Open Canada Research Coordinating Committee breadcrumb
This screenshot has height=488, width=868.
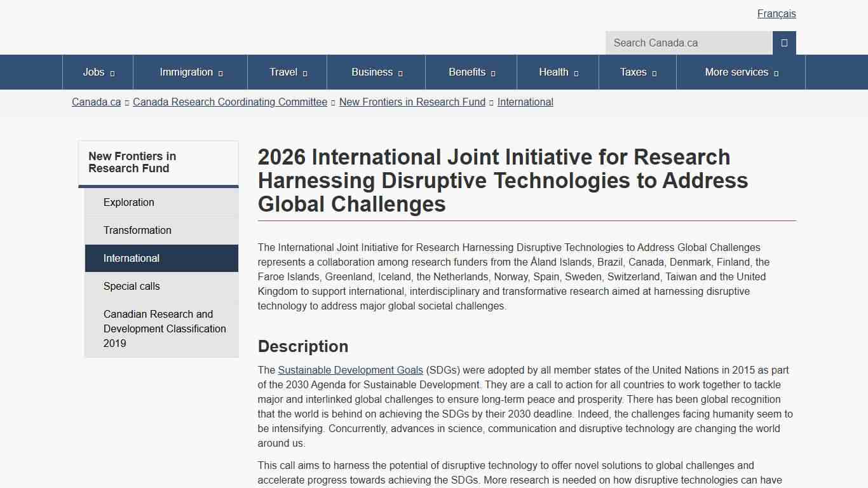pos(230,102)
